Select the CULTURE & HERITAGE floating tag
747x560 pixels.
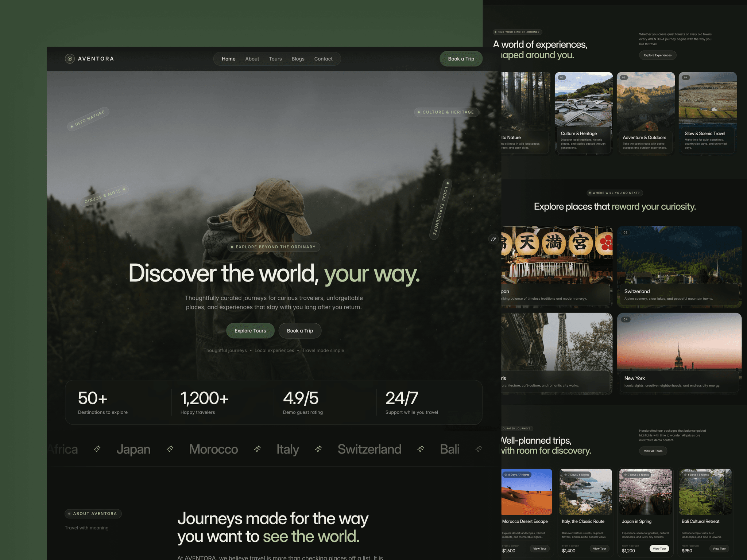pyautogui.click(x=446, y=112)
